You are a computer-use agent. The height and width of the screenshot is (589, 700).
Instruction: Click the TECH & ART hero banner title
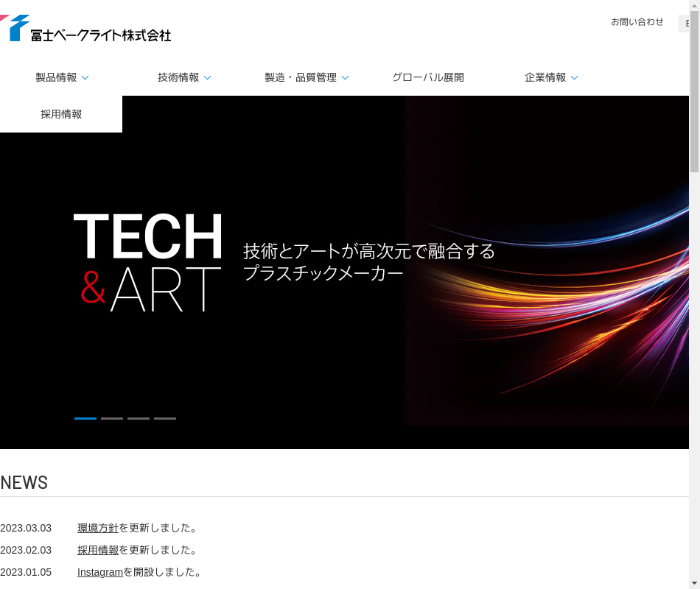[148, 261]
